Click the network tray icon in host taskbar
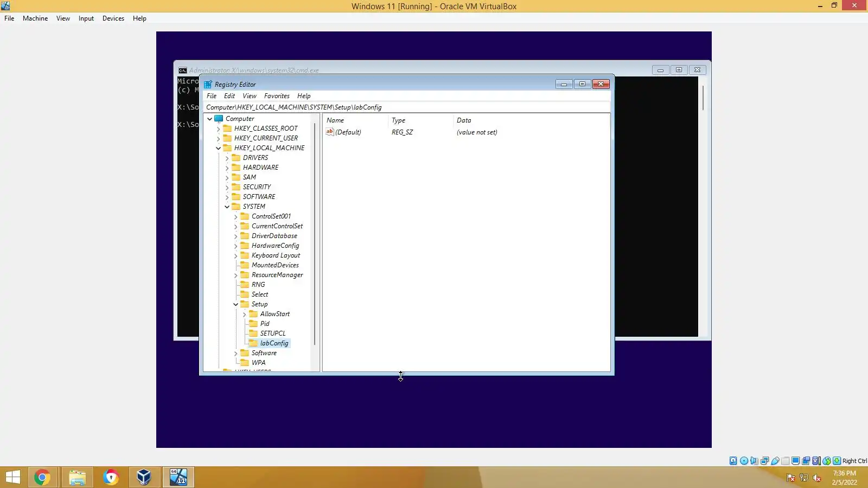Screen dimensions: 868x488 804,478
